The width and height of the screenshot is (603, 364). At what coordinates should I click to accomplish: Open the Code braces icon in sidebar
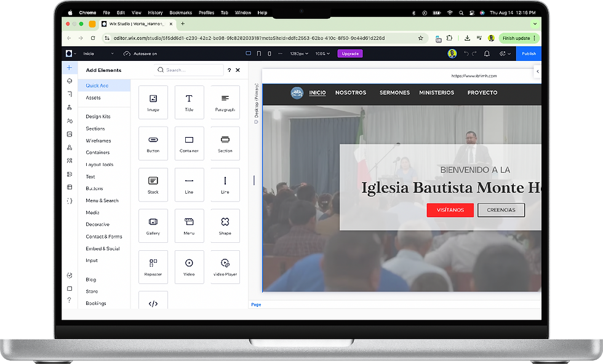[69, 200]
